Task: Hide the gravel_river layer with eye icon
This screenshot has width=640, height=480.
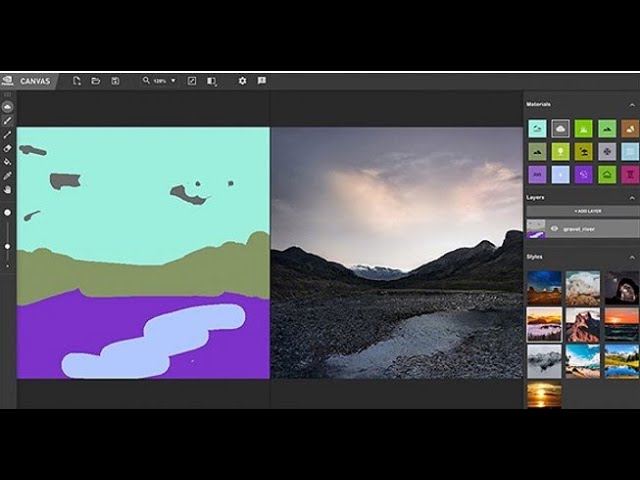Action: pos(554,228)
